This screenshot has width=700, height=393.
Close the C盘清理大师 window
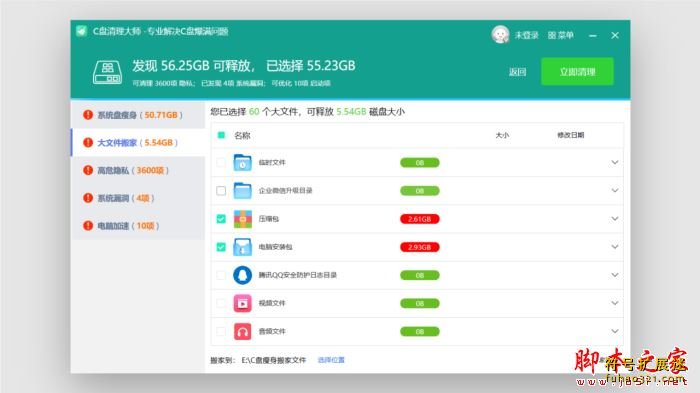(x=615, y=35)
